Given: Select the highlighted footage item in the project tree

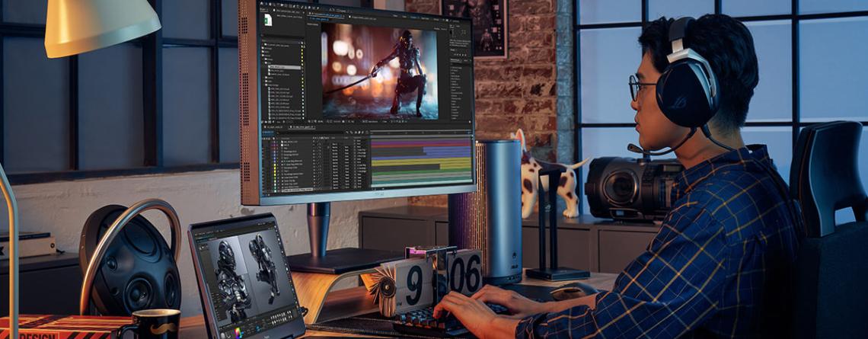Looking at the screenshot, I should pyautogui.click(x=283, y=67).
